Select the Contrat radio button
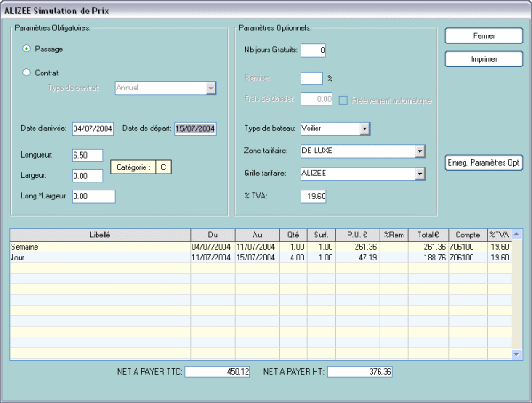The image size is (532, 403). coord(26,73)
